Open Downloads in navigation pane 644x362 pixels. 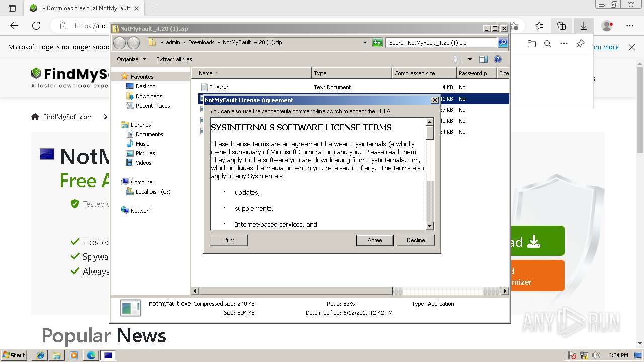pos(148,96)
